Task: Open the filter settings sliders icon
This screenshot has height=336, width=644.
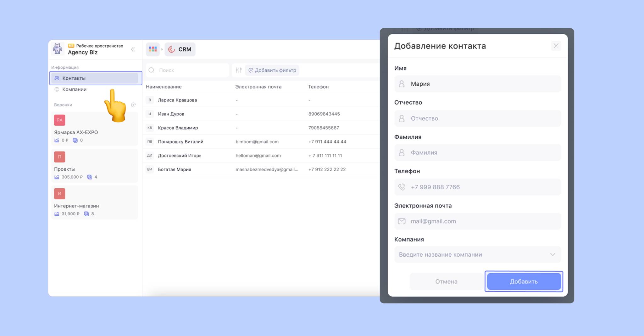Action: (239, 70)
